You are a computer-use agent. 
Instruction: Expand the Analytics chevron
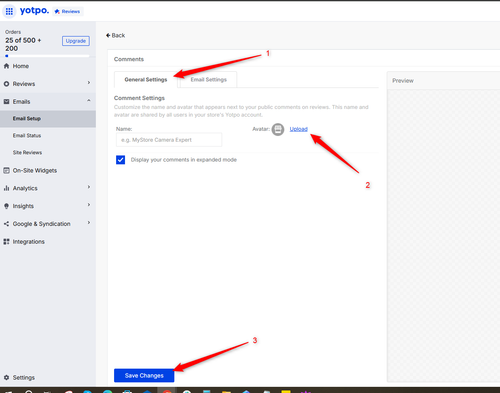89,187
